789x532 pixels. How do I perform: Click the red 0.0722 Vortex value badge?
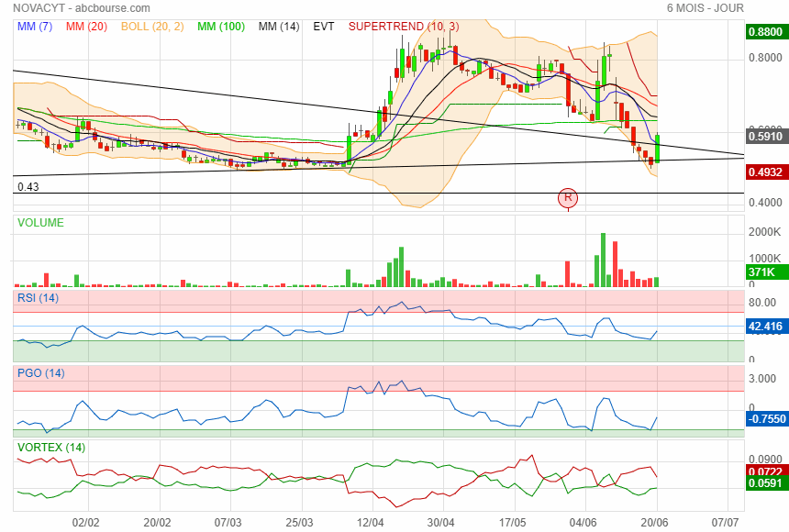click(x=765, y=471)
